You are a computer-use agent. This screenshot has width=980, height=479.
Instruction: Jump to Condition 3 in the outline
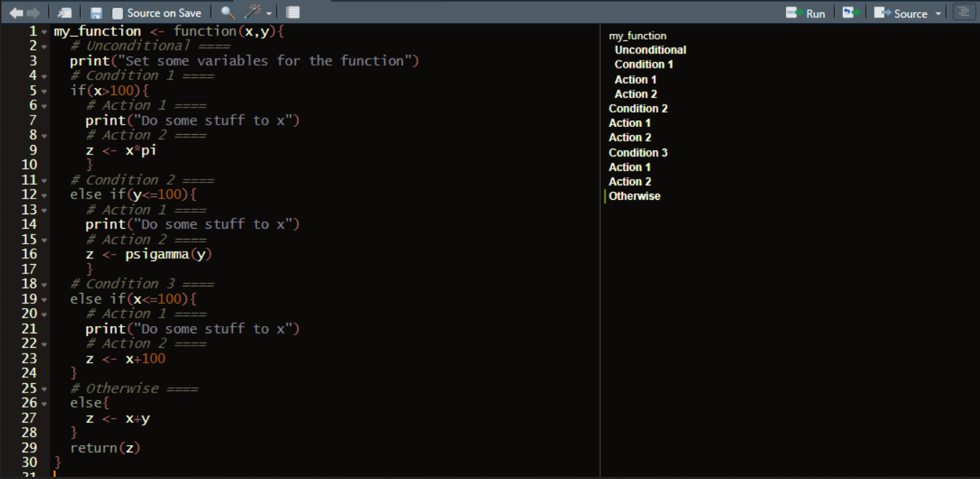pos(637,152)
